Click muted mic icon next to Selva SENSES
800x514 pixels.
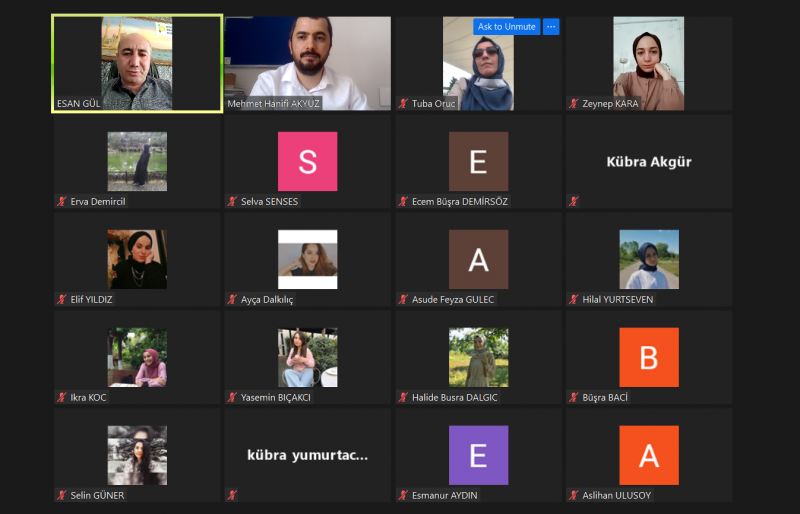[233, 201]
